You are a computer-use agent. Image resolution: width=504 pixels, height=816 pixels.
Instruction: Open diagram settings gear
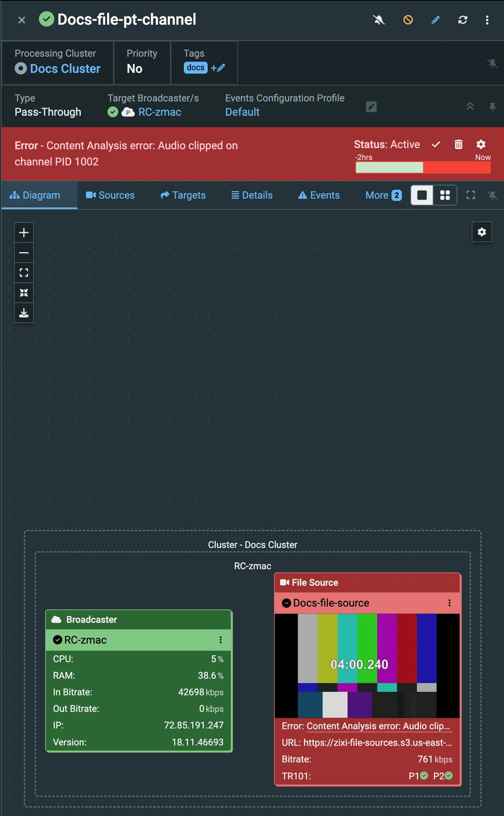click(482, 232)
